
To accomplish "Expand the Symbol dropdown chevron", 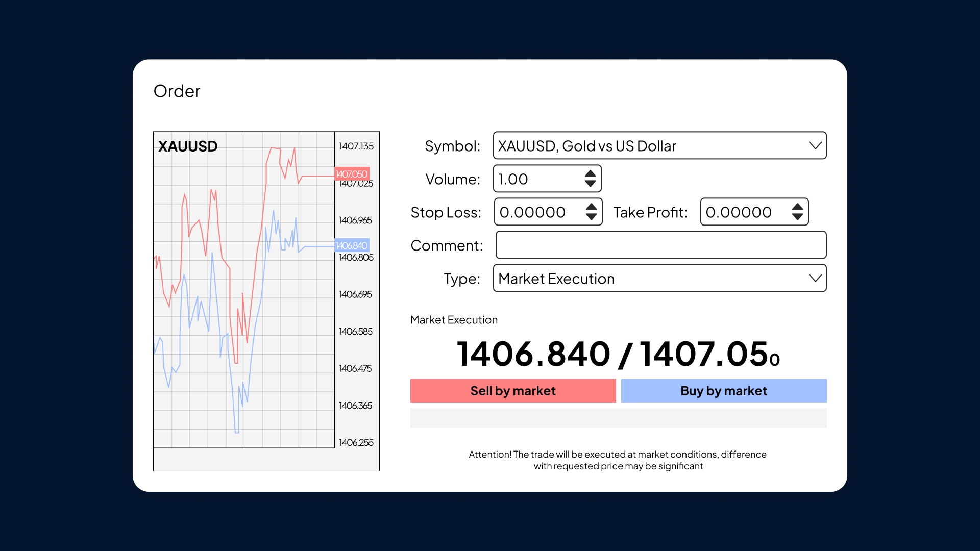I will point(815,145).
